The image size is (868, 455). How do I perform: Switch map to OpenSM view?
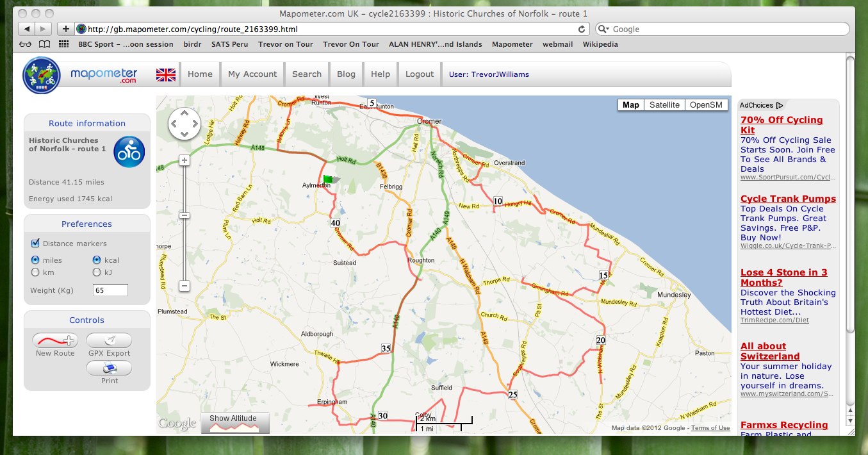[x=706, y=105]
